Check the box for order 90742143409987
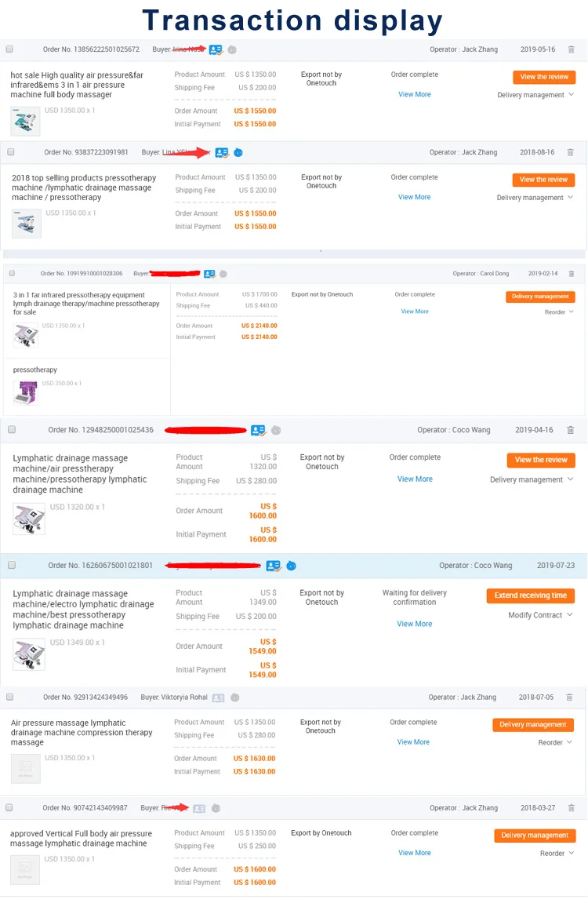The image size is (588, 907). pos(9,807)
